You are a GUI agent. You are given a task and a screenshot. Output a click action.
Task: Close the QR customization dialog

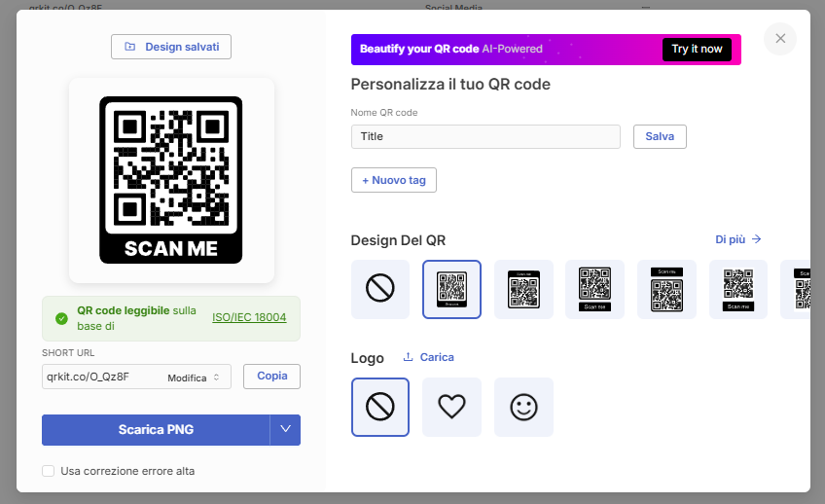click(x=780, y=38)
